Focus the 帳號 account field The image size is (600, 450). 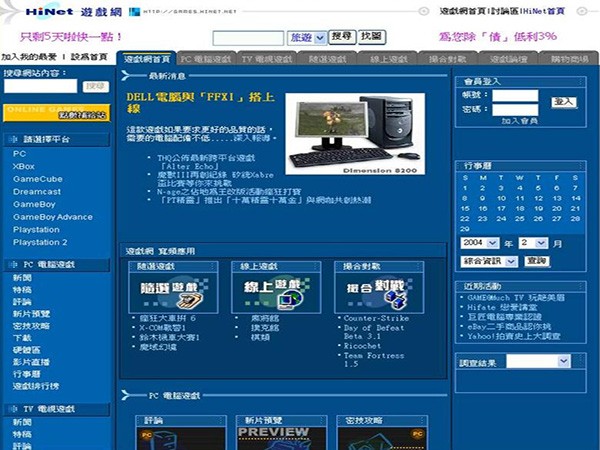[x=515, y=95]
